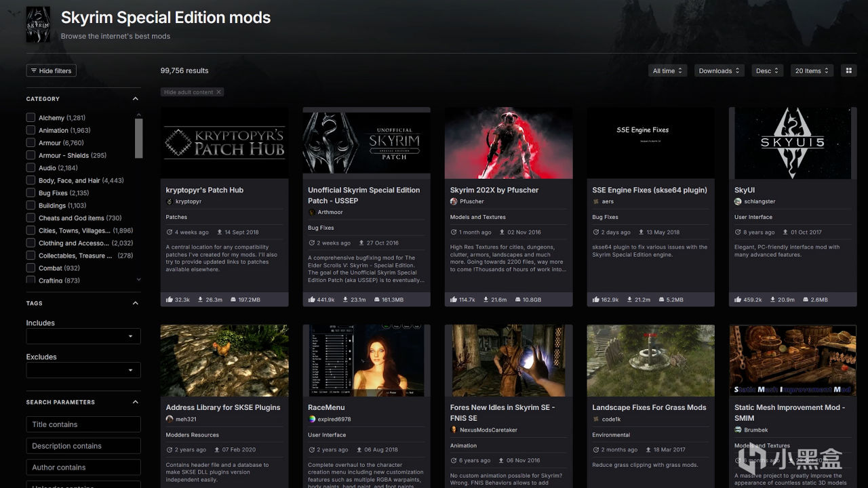Click thumbs-up icon beside 441.9k endorsements
The image size is (868, 488).
[x=312, y=299]
